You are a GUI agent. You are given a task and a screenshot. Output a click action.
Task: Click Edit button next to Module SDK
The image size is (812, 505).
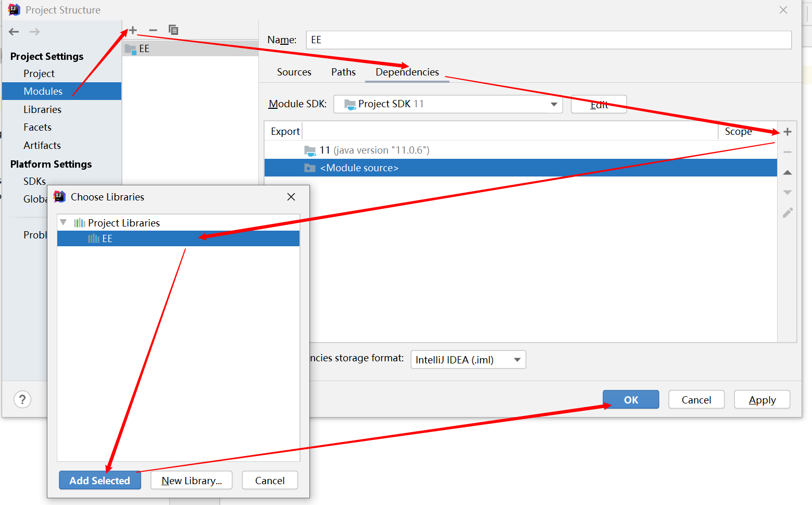(599, 104)
